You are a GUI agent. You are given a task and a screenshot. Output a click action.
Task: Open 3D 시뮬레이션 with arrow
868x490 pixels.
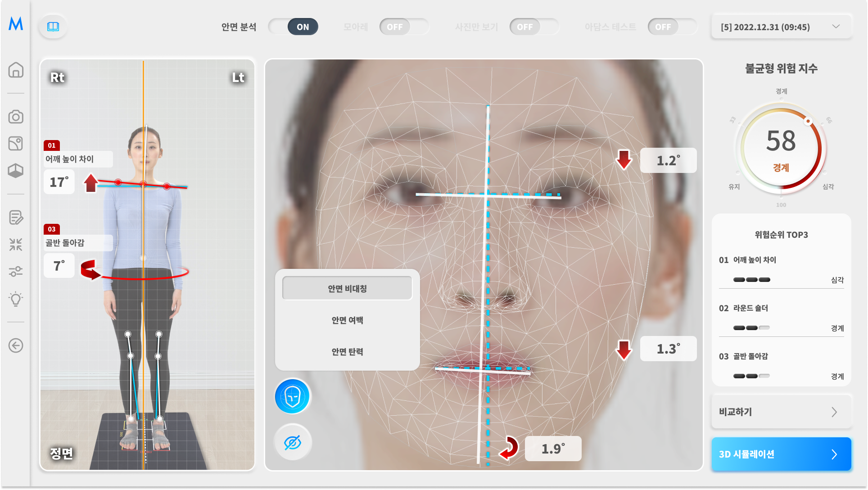click(781, 454)
